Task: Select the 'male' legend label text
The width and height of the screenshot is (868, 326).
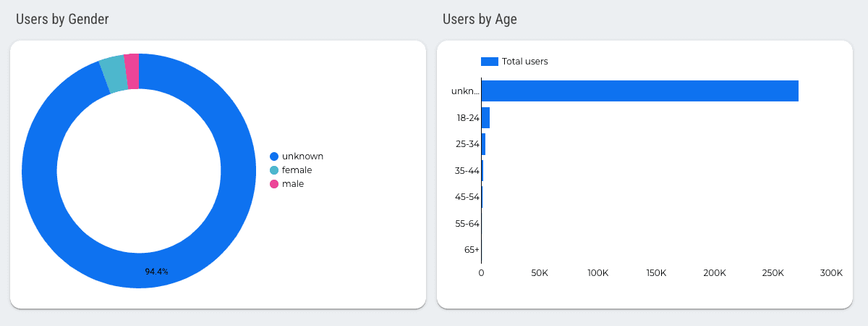Action: pos(293,184)
